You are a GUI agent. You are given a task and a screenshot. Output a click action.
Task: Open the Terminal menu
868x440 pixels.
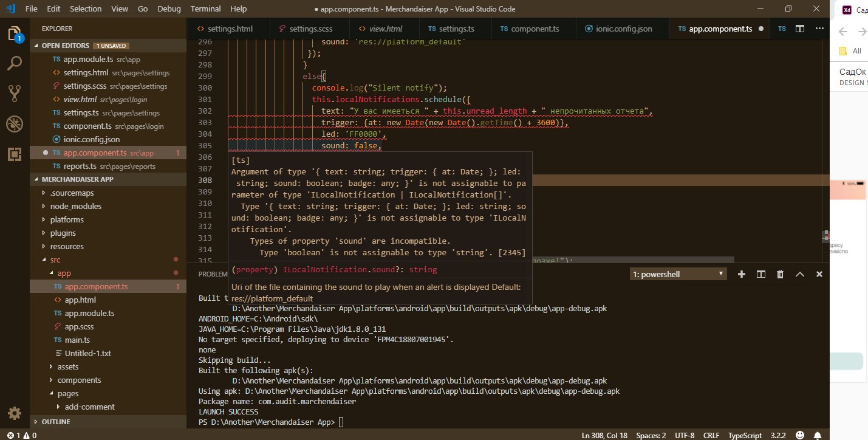[x=206, y=9]
